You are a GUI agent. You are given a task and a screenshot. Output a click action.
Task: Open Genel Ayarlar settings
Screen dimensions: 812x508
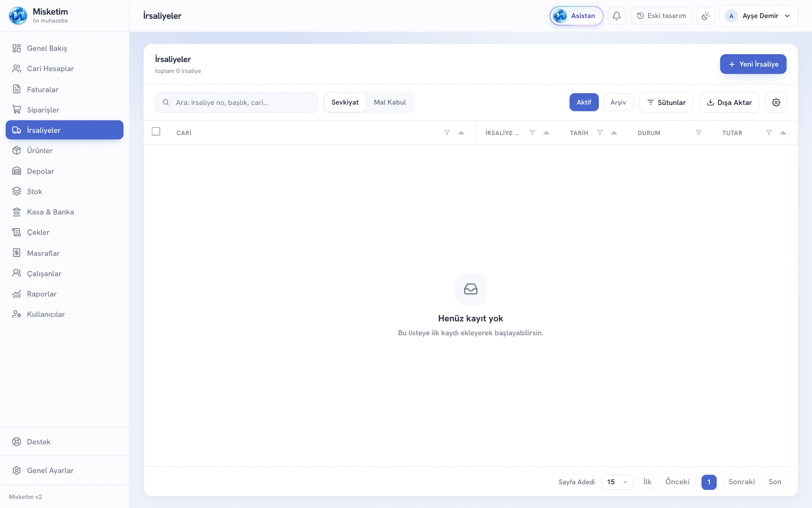[x=65, y=470]
